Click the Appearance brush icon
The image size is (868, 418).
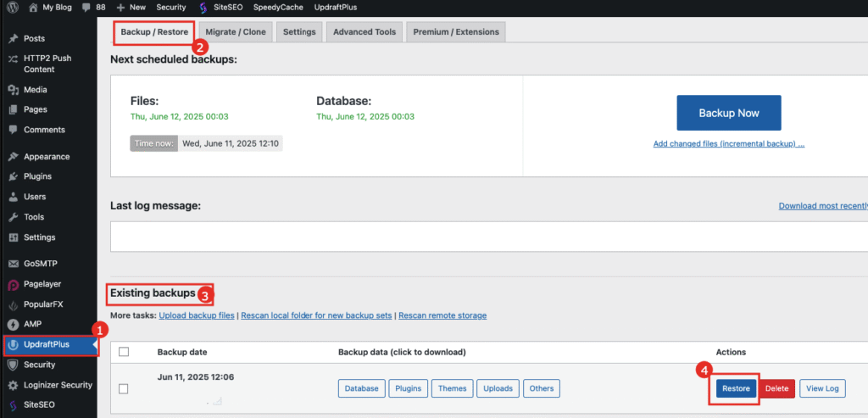pyautogui.click(x=14, y=157)
